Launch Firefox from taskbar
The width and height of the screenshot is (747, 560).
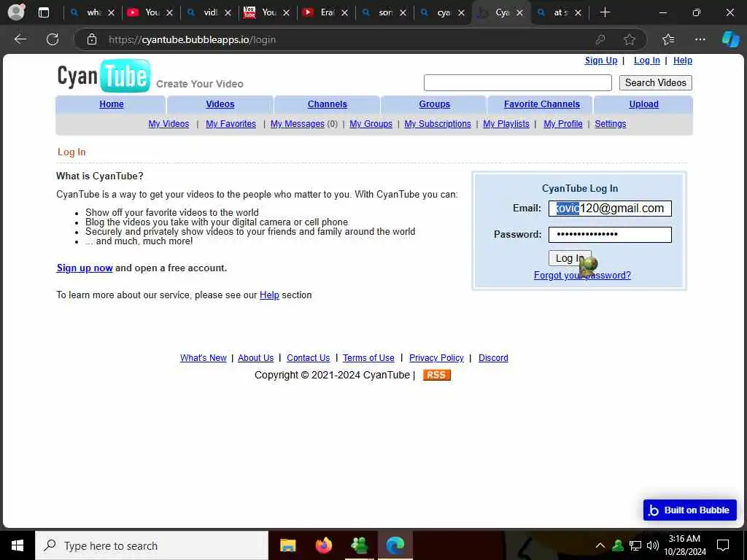pyautogui.click(x=323, y=545)
